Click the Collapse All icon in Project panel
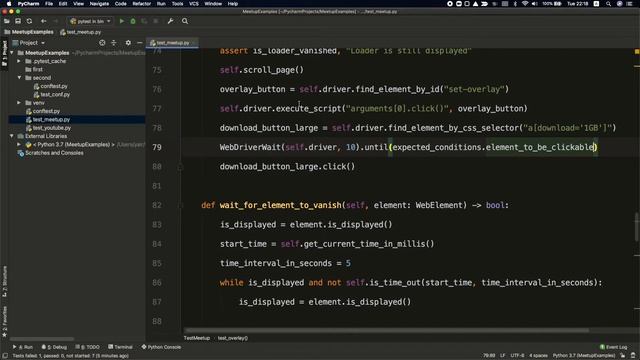Screen dimensions: 640x360 point(114,42)
